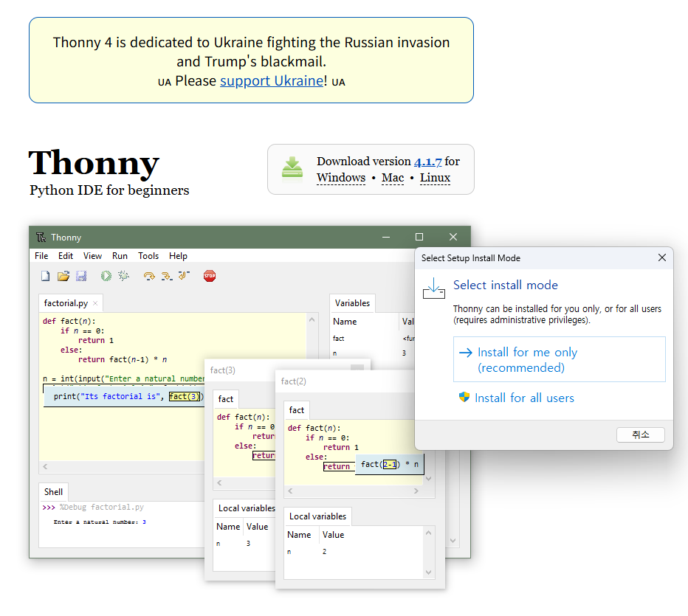Click the red Stop icon

coord(210,276)
